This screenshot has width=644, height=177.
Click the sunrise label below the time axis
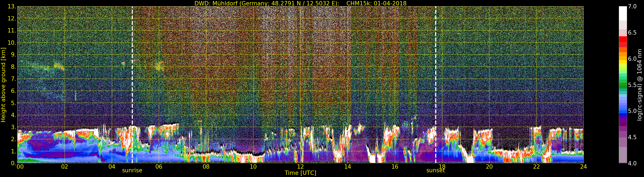click(132, 171)
